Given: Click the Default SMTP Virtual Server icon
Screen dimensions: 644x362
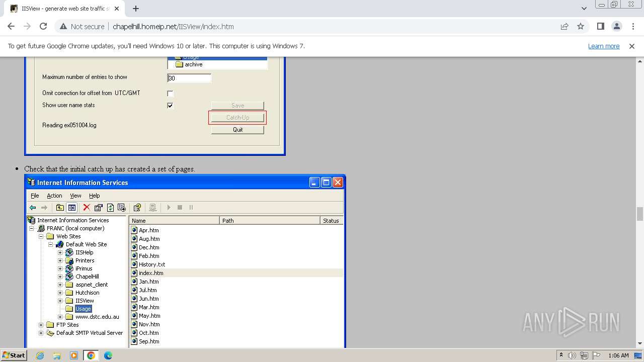Looking at the screenshot, I should click(50, 333).
